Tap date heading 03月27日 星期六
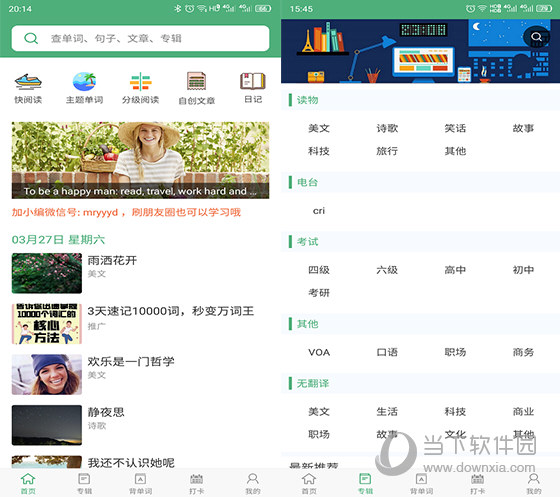This screenshot has height=497, width=560. 58,240
